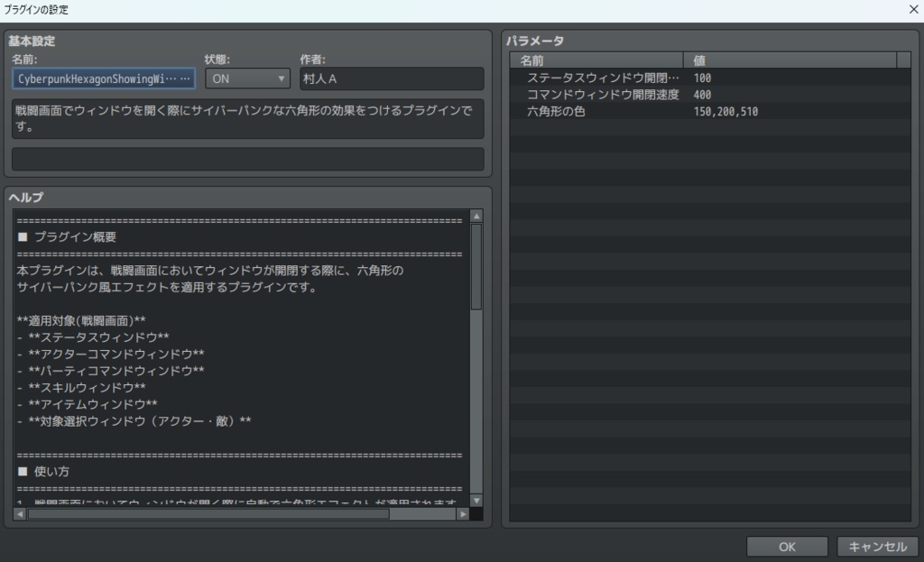Close the プラグインの設定 dialog with the X
924x562 pixels.
913,9
